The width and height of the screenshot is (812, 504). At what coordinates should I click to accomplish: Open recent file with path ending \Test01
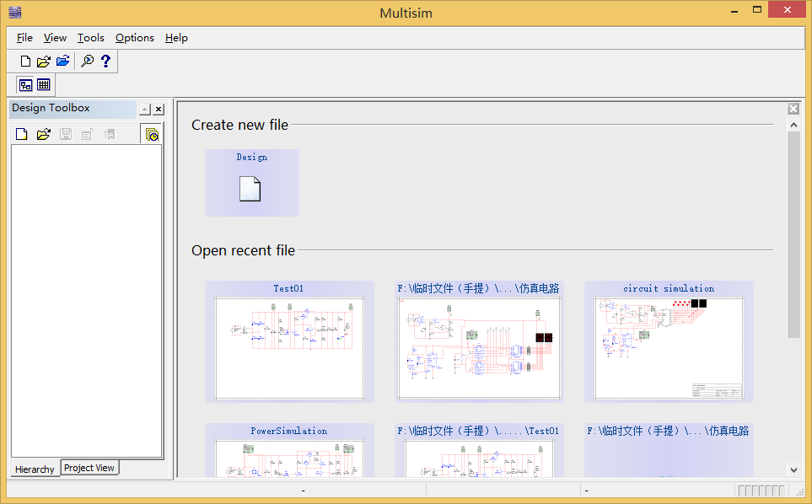479,450
